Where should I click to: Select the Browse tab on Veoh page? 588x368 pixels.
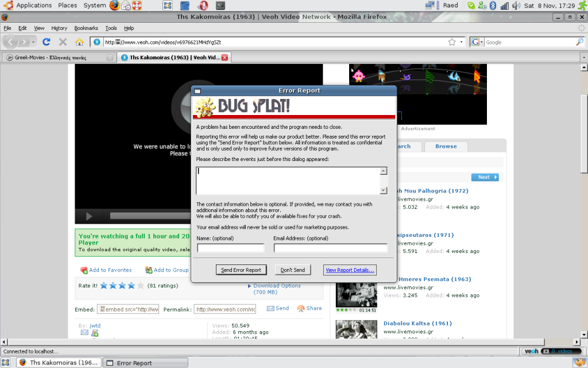[446, 147]
